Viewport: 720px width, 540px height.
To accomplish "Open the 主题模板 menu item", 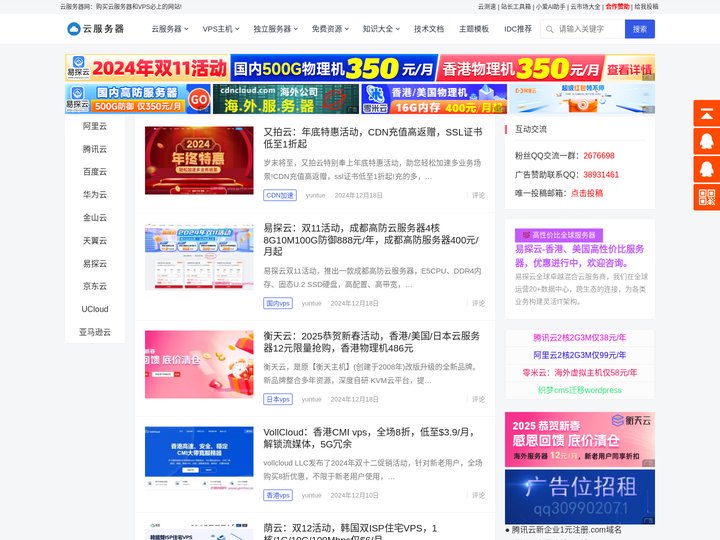I will [474, 29].
